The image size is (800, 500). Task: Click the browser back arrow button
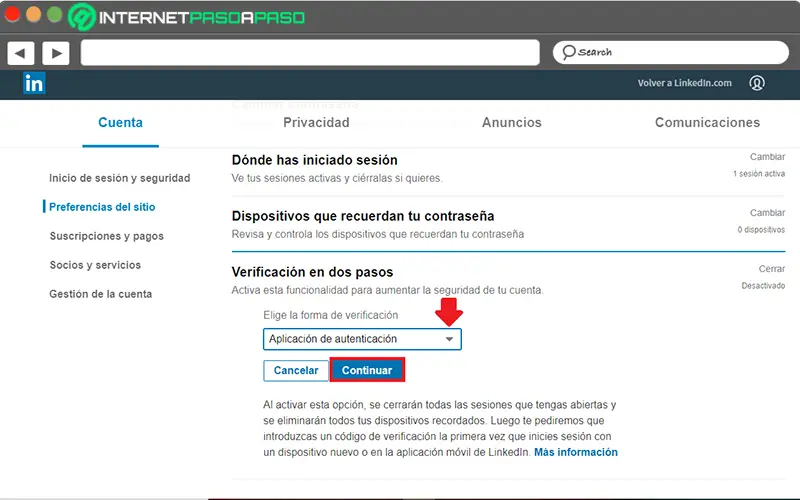[x=21, y=53]
